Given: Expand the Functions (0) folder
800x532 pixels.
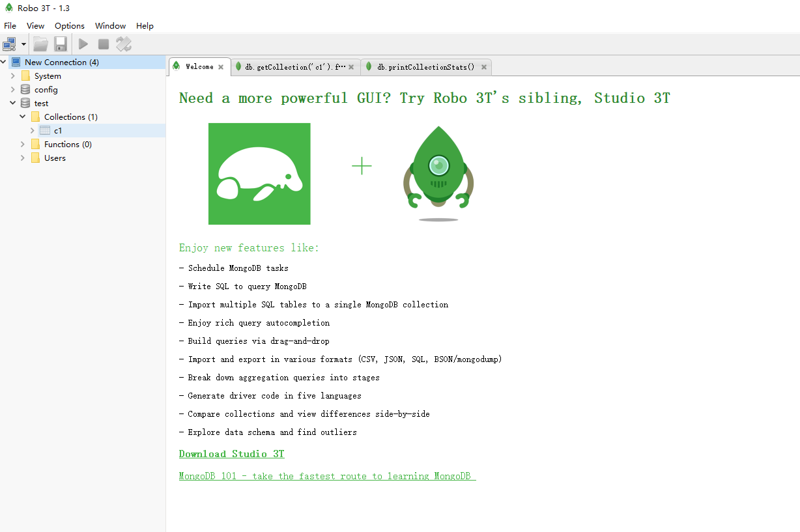Looking at the screenshot, I should pyautogui.click(x=23, y=145).
